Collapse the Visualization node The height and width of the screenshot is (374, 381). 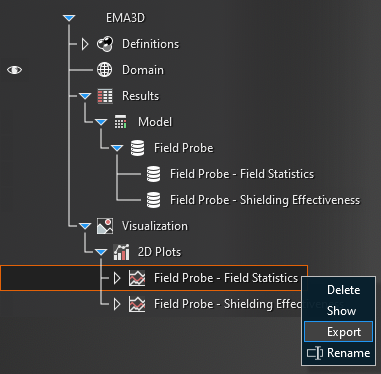85,226
